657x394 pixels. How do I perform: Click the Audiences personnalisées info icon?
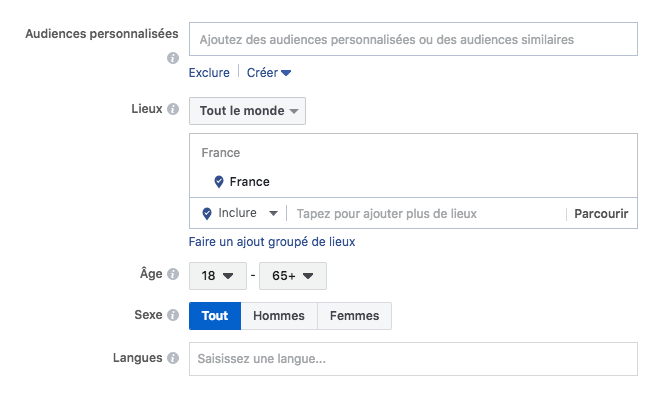pos(173,58)
